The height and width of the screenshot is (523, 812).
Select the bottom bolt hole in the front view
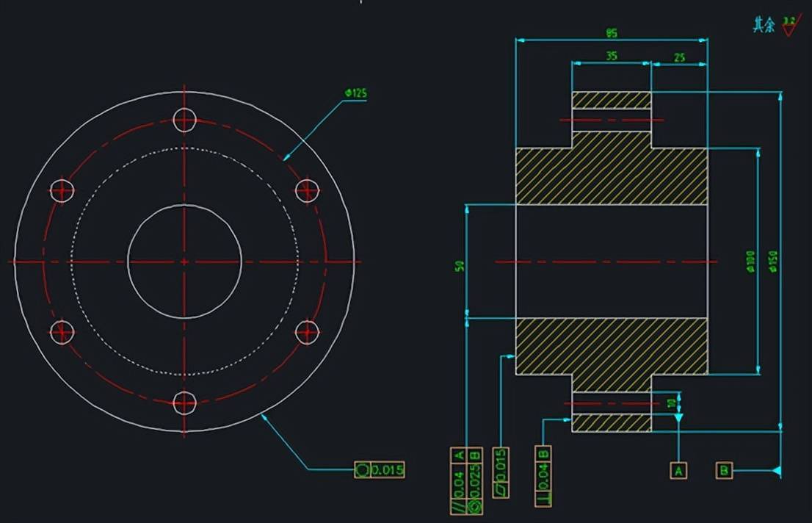(184, 403)
